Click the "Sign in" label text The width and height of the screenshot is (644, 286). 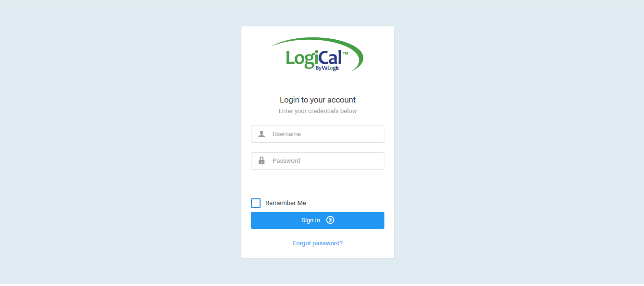point(310,220)
